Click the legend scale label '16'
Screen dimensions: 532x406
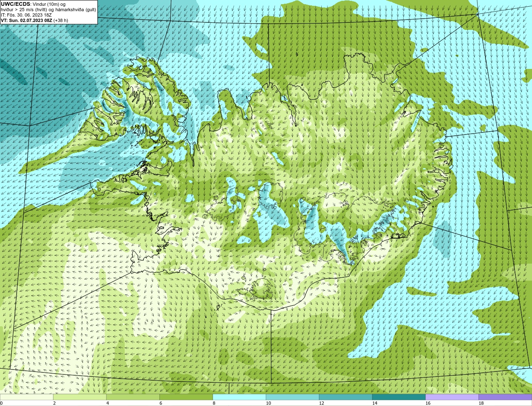(x=428, y=403)
